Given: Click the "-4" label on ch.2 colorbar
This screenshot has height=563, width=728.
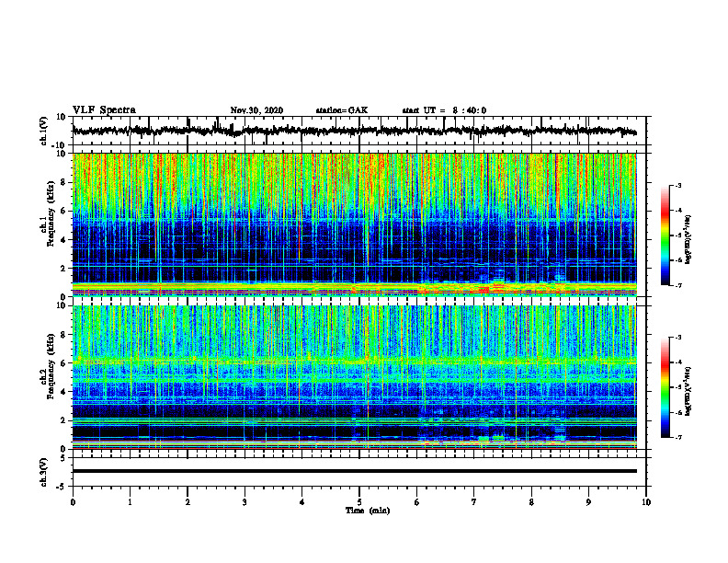Looking at the screenshot, I should point(678,362).
